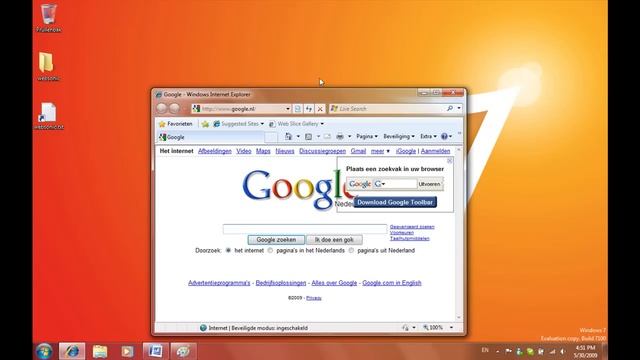Stop loading with the X Stop icon
This screenshot has height=360, width=640.
pos(320,109)
